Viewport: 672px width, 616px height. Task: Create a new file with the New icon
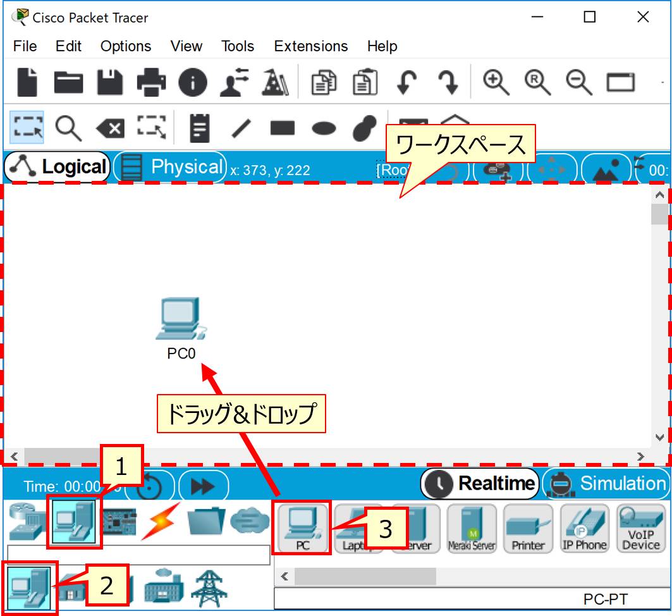(x=27, y=82)
